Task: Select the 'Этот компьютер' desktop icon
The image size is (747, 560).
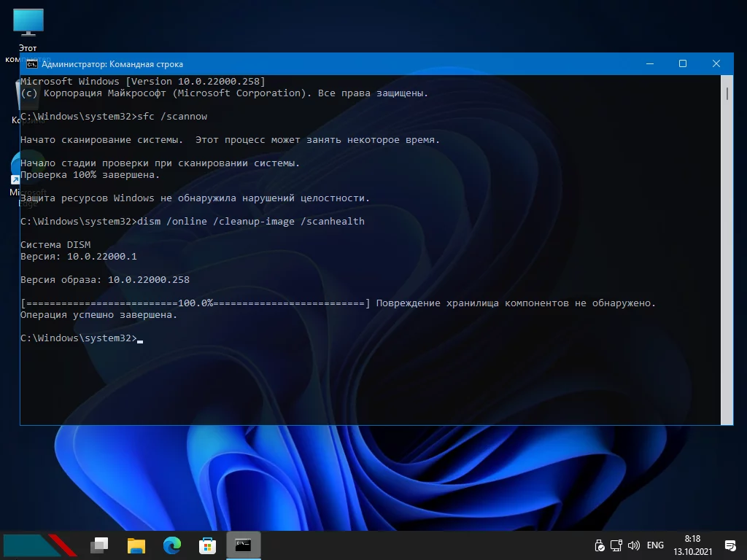Action: (28, 22)
